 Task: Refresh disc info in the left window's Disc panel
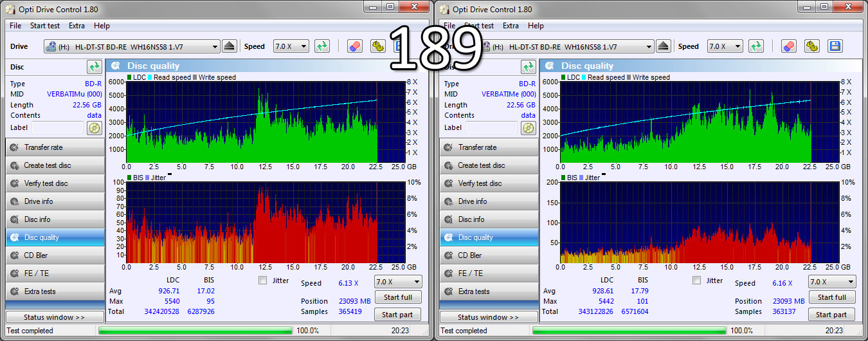pos(95,67)
